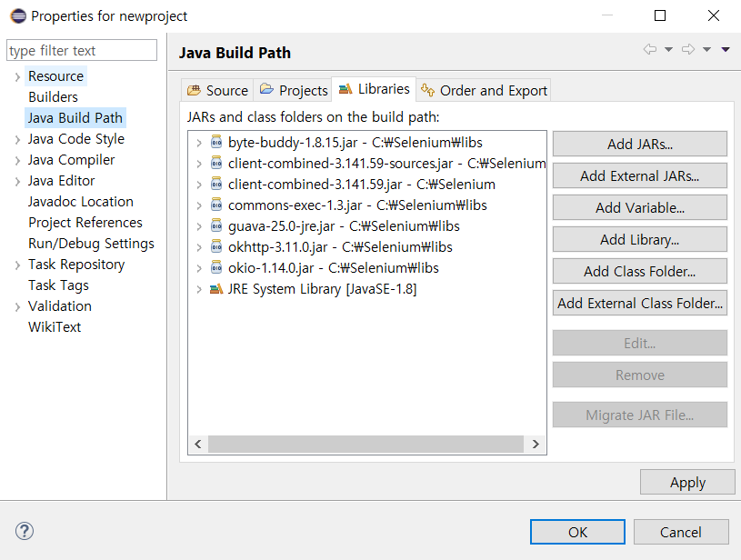
Task: Expand the okhttp-3.11.0.jar entry
Action: click(199, 247)
